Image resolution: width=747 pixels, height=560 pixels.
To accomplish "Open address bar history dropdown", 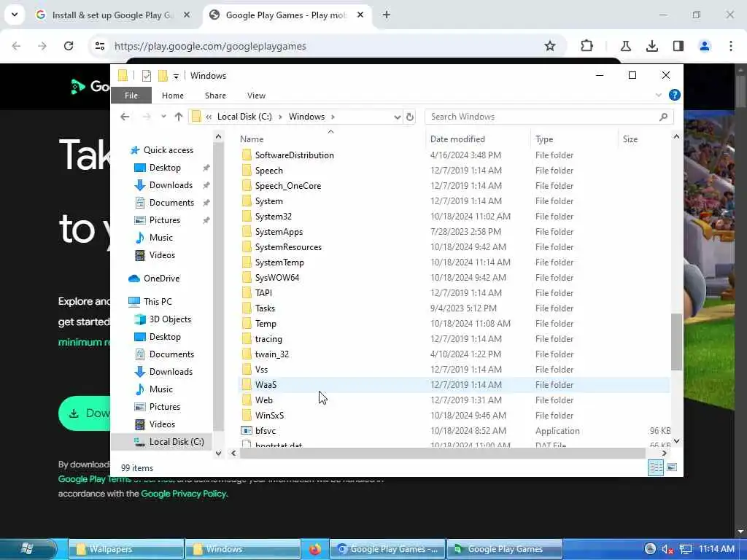I will click(397, 117).
